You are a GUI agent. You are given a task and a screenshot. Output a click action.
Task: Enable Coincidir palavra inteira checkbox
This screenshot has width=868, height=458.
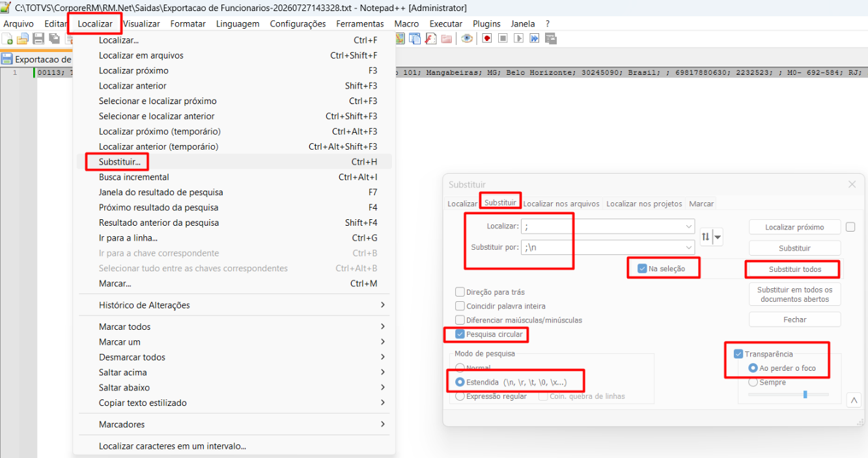460,306
